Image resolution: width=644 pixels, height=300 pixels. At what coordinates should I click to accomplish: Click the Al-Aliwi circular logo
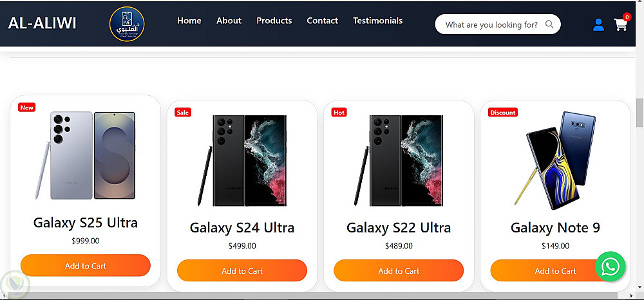coord(127,24)
